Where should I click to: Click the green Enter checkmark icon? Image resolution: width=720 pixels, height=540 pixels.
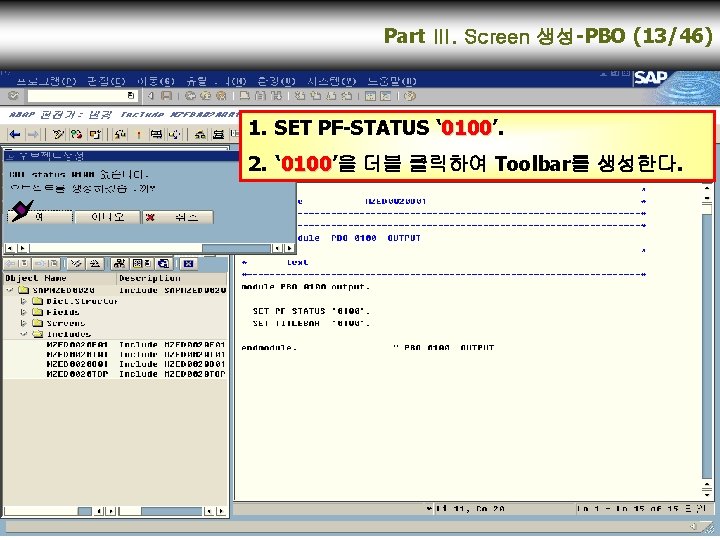pyautogui.click(x=13, y=96)
